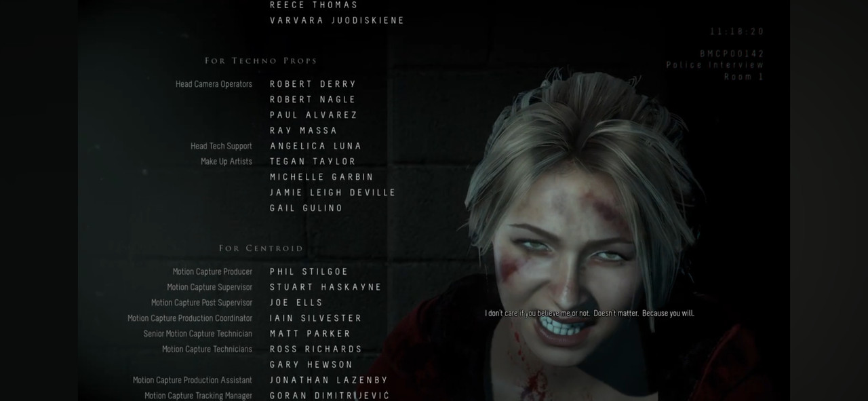The width and height of the screenshot is (868, 401).
Task: Click the name 'Gail Gulino'
Action: (307, 208)
